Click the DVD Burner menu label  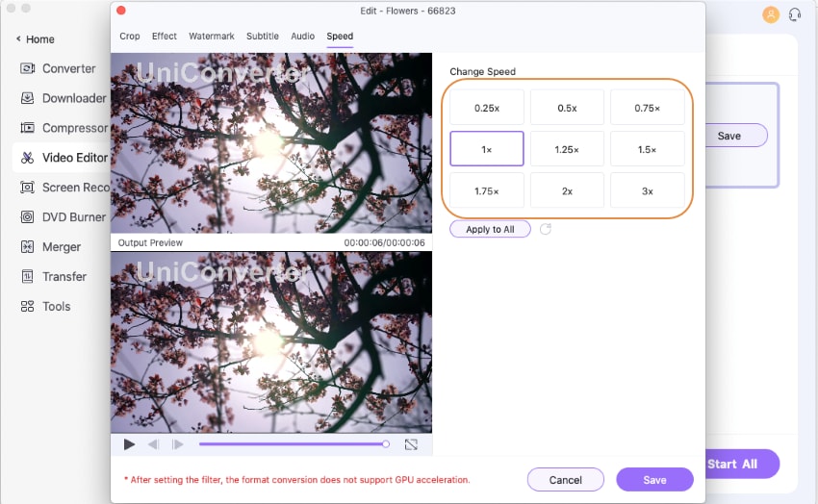pos(74,216)
